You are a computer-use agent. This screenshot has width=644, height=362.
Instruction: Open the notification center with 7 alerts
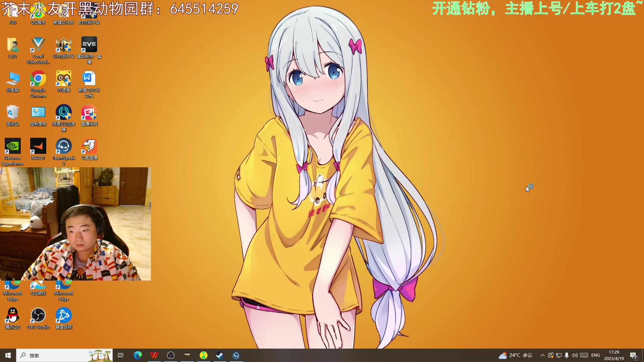coord(634,356)
